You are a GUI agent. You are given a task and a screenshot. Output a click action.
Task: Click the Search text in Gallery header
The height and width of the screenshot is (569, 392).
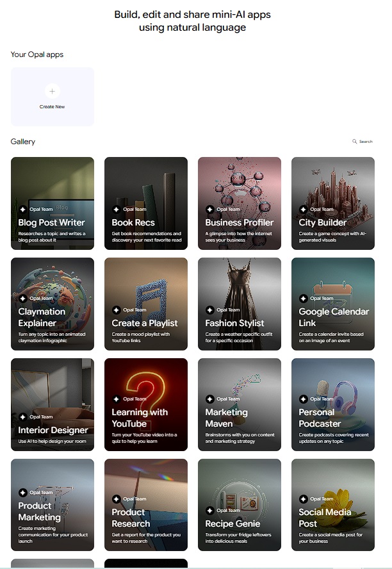click(x=366, y=142)
